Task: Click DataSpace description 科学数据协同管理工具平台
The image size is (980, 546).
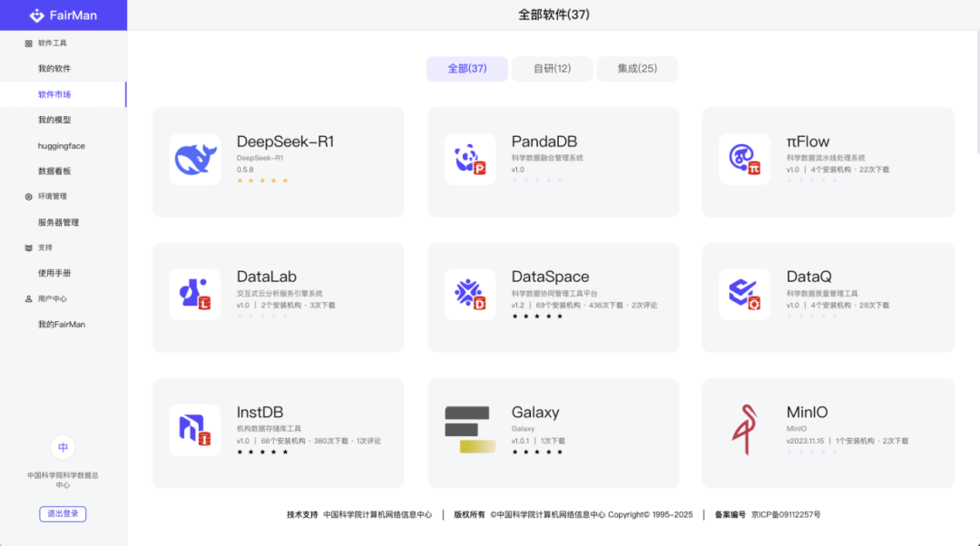Action: (554, 294)
